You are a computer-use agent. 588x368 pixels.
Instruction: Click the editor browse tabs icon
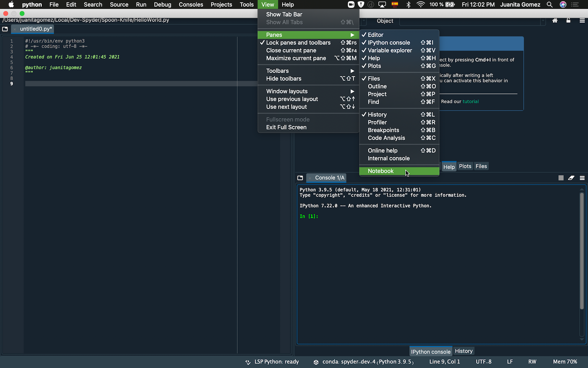(5, 29)
